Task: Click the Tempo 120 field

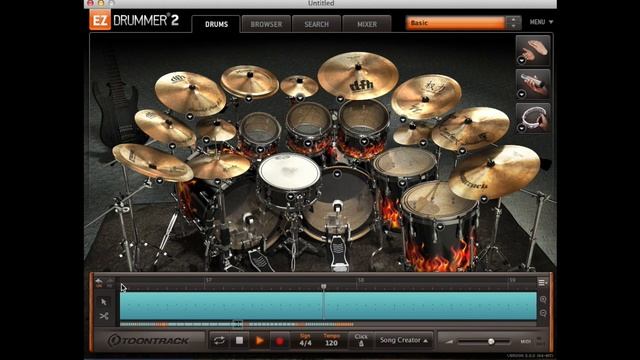Action: pyautogui.click(x=331, y=340)
